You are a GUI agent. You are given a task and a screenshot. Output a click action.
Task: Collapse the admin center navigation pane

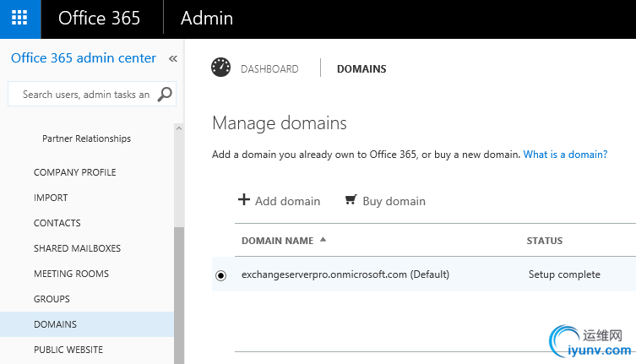(x=173, y=59)
